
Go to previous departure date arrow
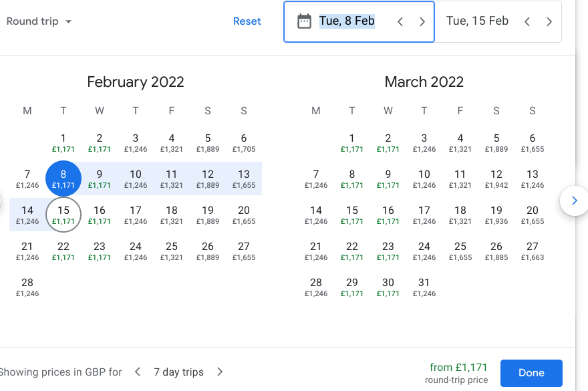tap(400, 21)
